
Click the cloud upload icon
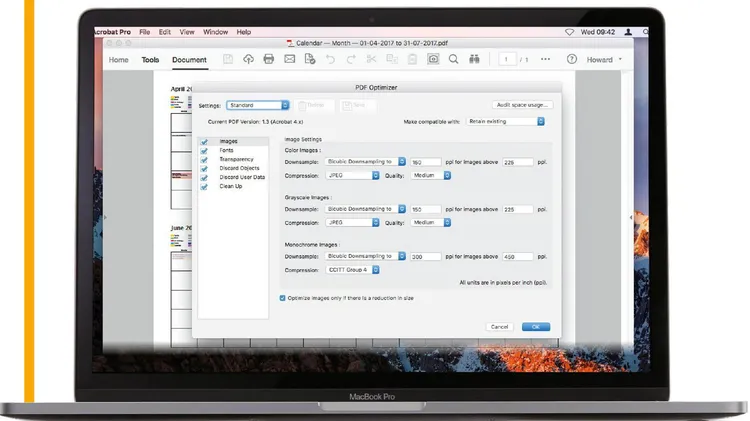pyautogui.click(x=248, y=59)
